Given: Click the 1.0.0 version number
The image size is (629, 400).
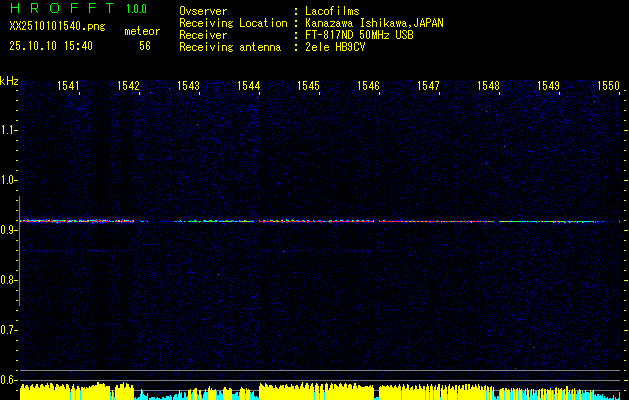Looking at the screenshot, I should point(137,9).
